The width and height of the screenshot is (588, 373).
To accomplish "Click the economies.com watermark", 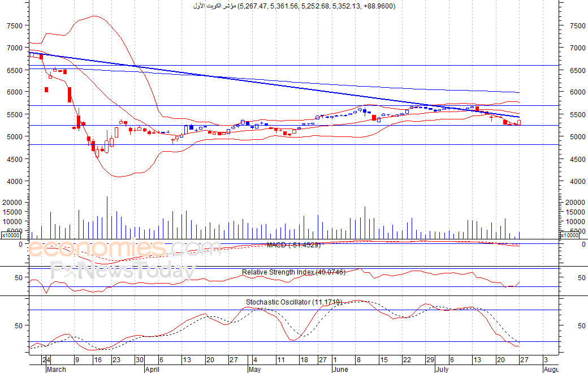I will point(124,249).
